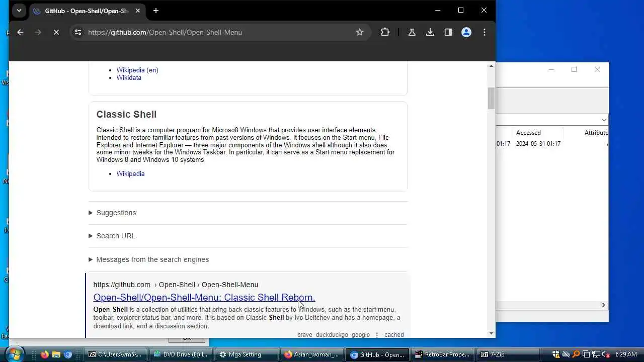
Task: Click right arrow of horizontal scrollbar
Action: (604, 305)
